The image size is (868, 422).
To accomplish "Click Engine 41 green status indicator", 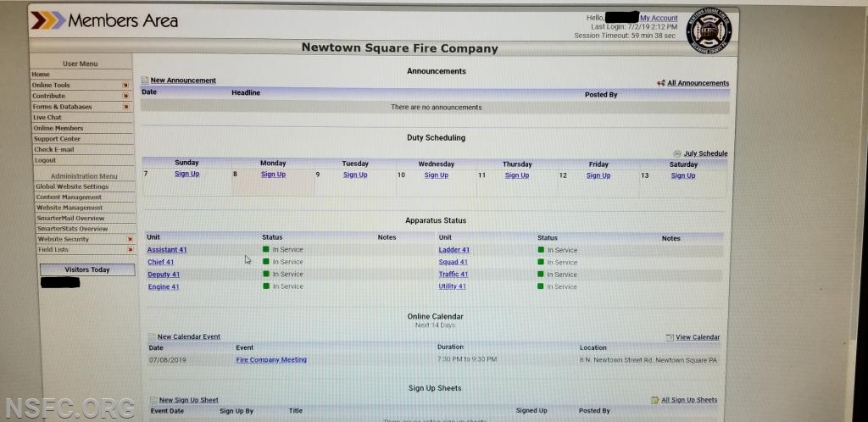I will pyautogui.click(x=265, y=286).
